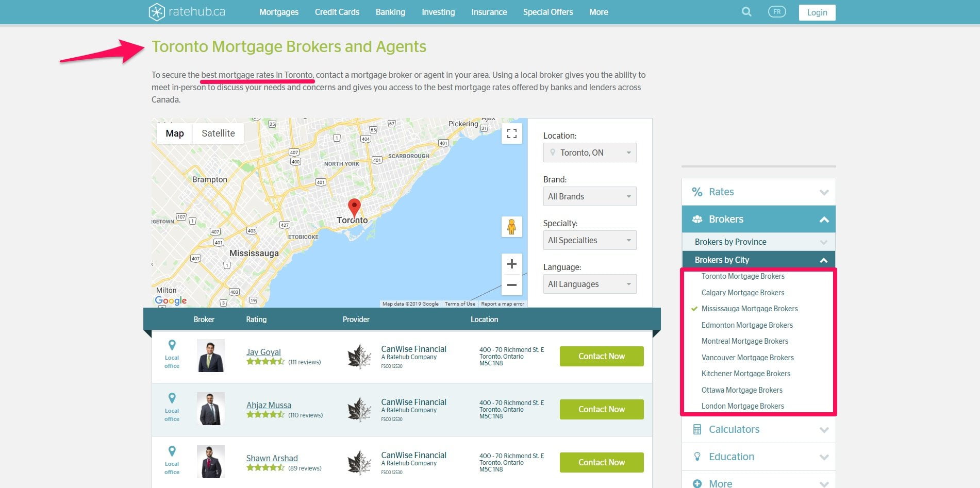Open the All Languages dropdown
Viewport: 980px width, 488px height.
click(x=590, y=284)
